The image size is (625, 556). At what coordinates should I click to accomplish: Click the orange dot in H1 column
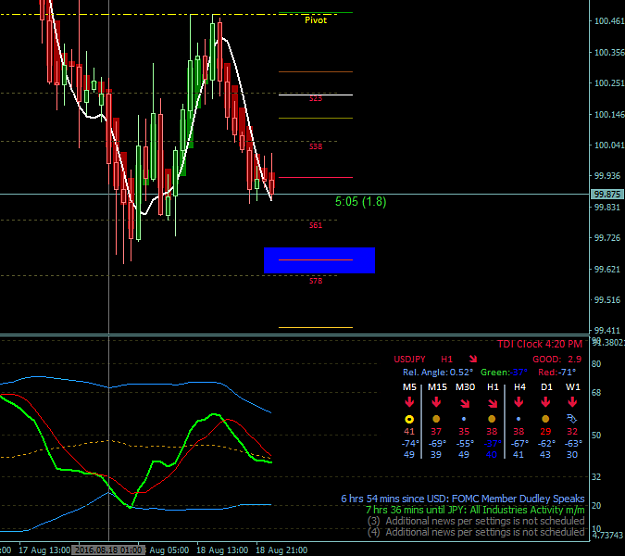[x=492, y=419]
